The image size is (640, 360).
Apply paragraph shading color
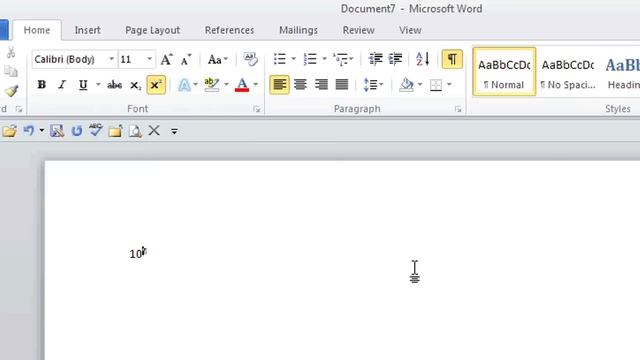coord(407,85)
